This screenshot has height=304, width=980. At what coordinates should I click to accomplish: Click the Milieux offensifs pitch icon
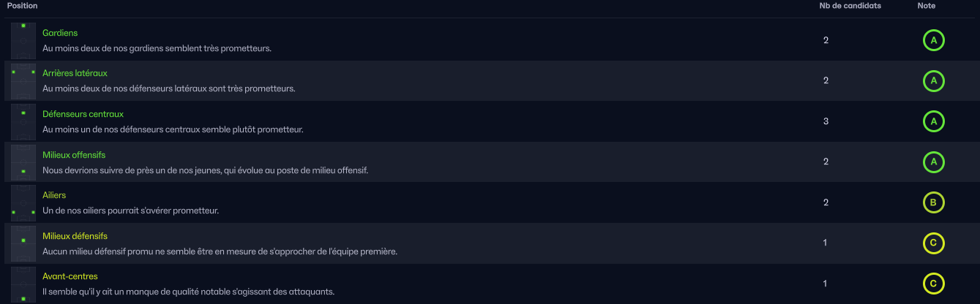(23, 162)
